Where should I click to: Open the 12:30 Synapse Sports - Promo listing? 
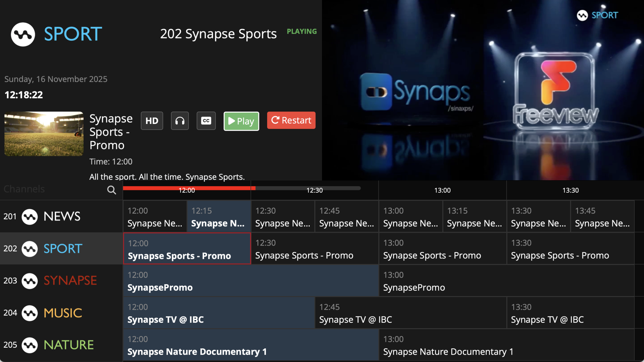(x=314, y=249)
